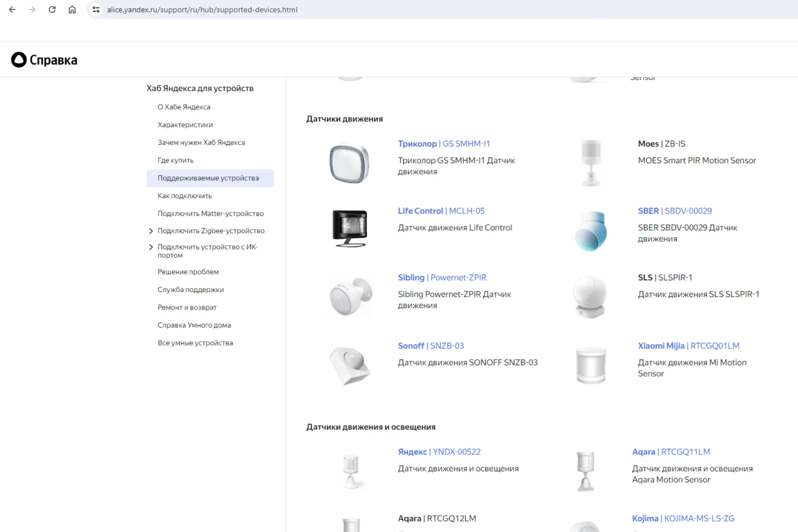Open Как подключить sidebar page
This screenshot has width=798, height=532.
(x=185, y=196)
